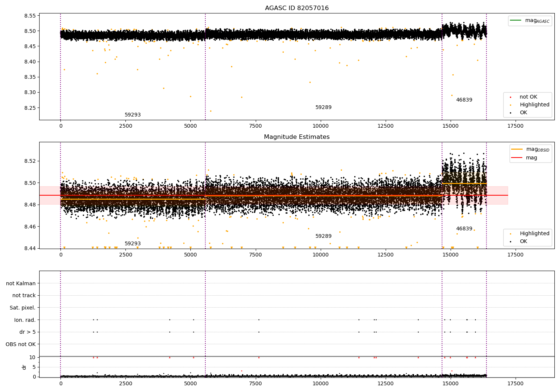Click the 'AGASC ID 82057016' plot title
Image resolution: width=560 pixels, height=392 pixels.
click(297, 8)
